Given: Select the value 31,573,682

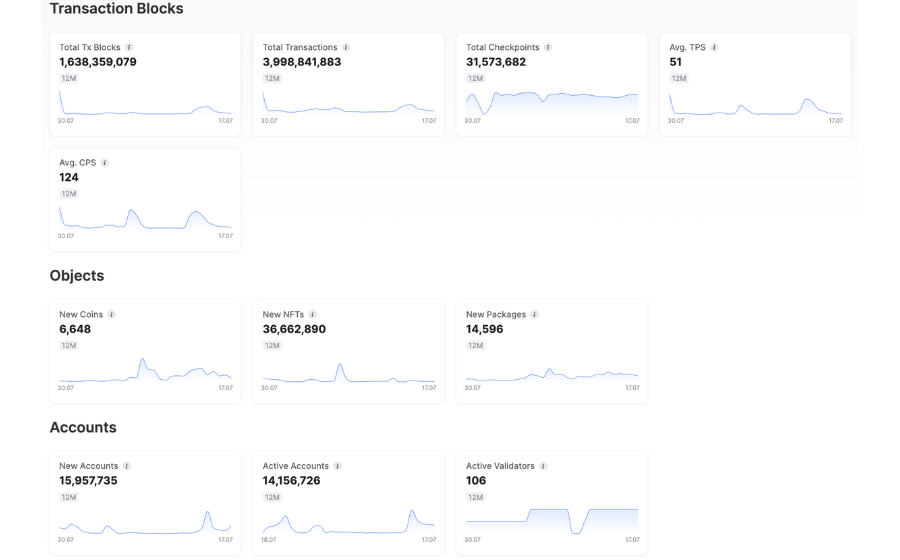Looking at the screenshot, I should coord(496,62).
